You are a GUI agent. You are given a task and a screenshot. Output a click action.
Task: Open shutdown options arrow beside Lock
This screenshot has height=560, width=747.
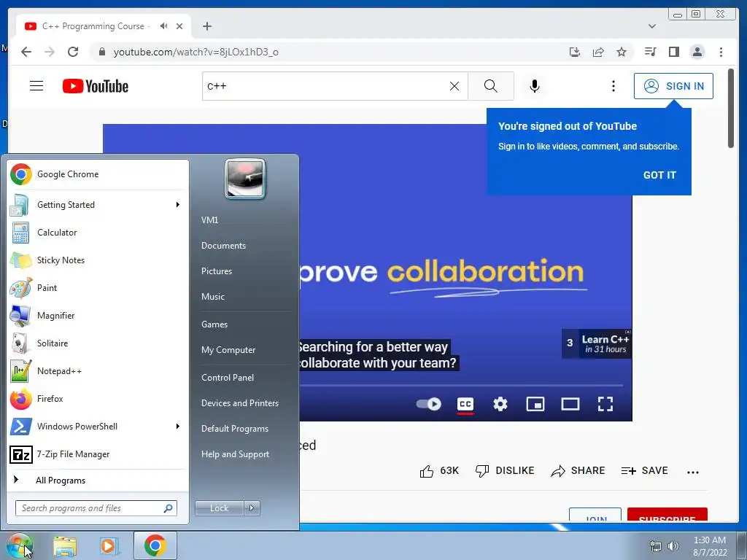252,508
